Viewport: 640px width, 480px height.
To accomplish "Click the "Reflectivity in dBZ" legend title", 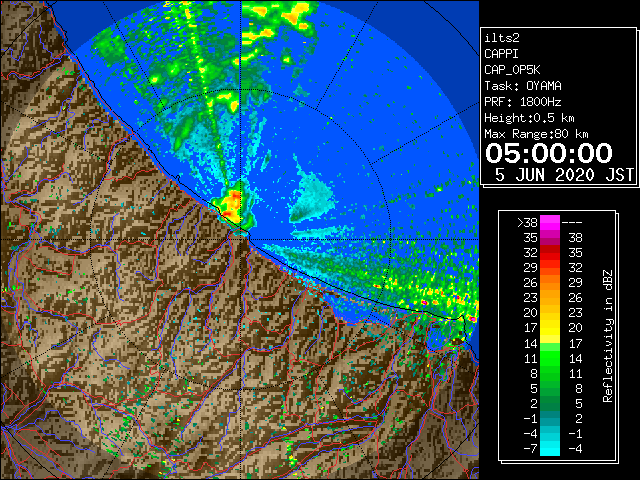I will [x=608, y=336].
